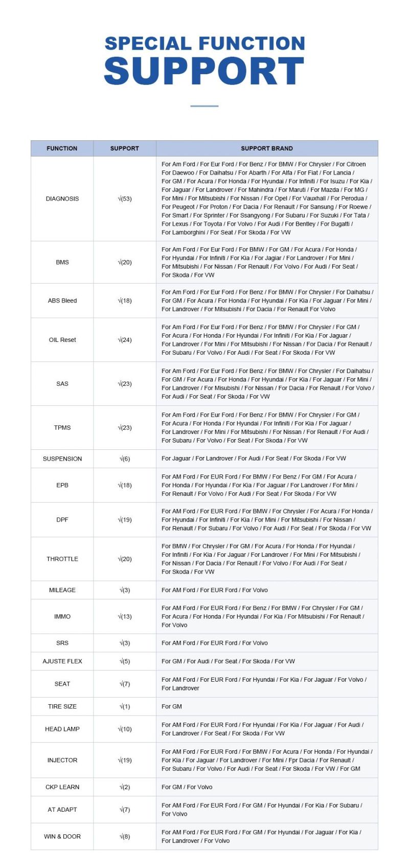Select the WIN & DOOR function label
The image size is (409, 868).
tap(62, 836)
